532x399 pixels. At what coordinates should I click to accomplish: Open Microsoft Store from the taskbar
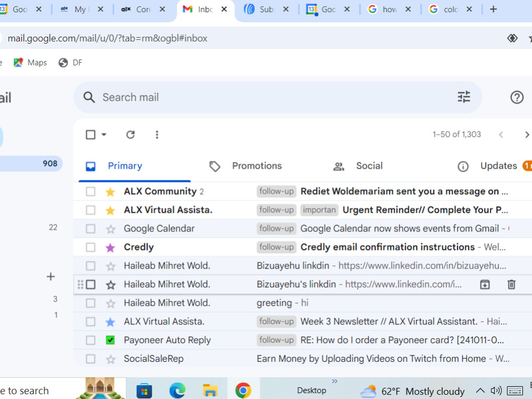pos(144,390)
